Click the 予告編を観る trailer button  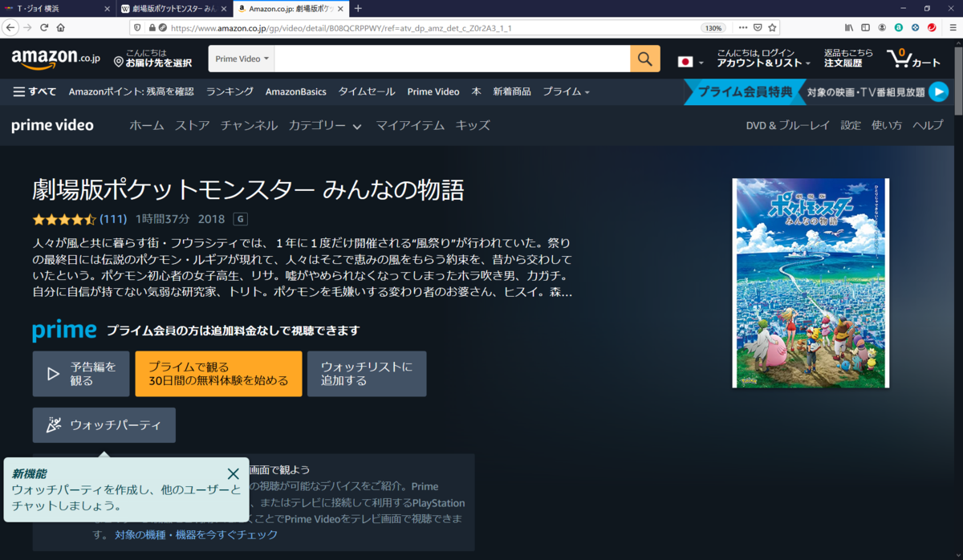point(81,374)
